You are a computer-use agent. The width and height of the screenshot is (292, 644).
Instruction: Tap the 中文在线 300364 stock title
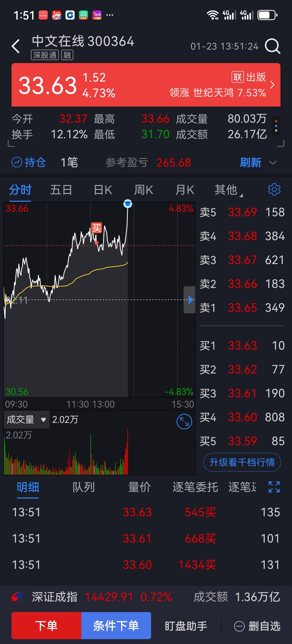pyautogui.click(x=83, y=41)
